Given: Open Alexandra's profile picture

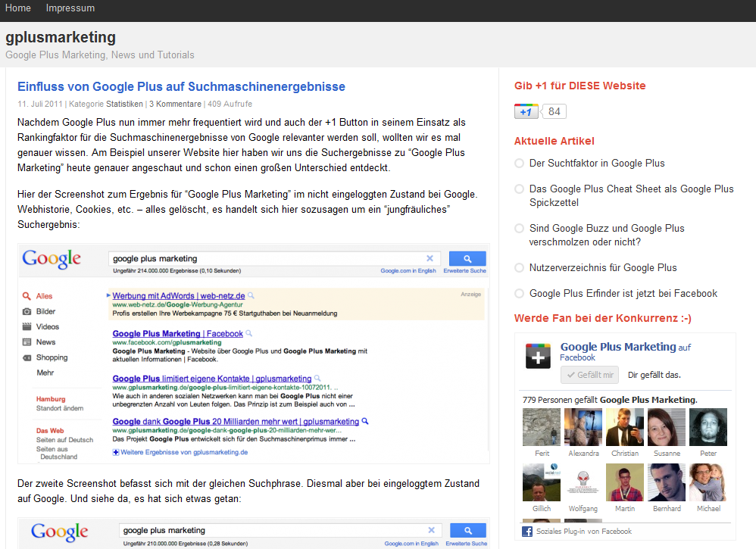Looking at the screenshot, I should point(583,427).
